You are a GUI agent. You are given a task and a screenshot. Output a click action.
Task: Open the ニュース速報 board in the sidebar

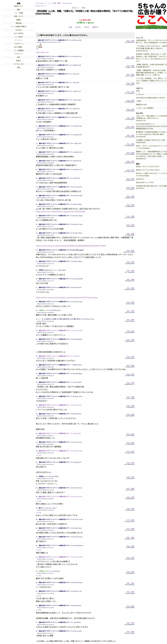(18, 13)
